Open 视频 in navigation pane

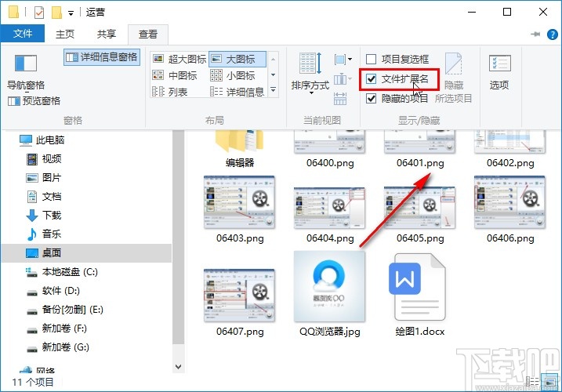[44, 159]
